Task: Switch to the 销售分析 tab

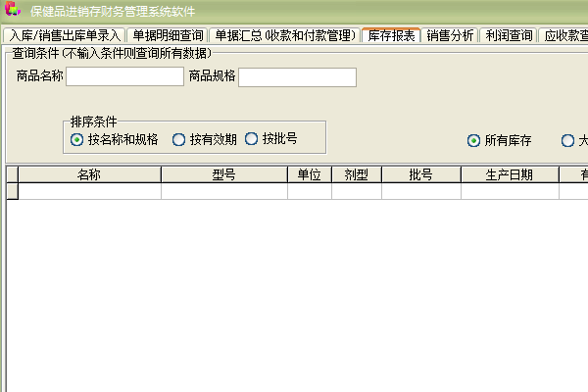Action: [x=450, y=35]
